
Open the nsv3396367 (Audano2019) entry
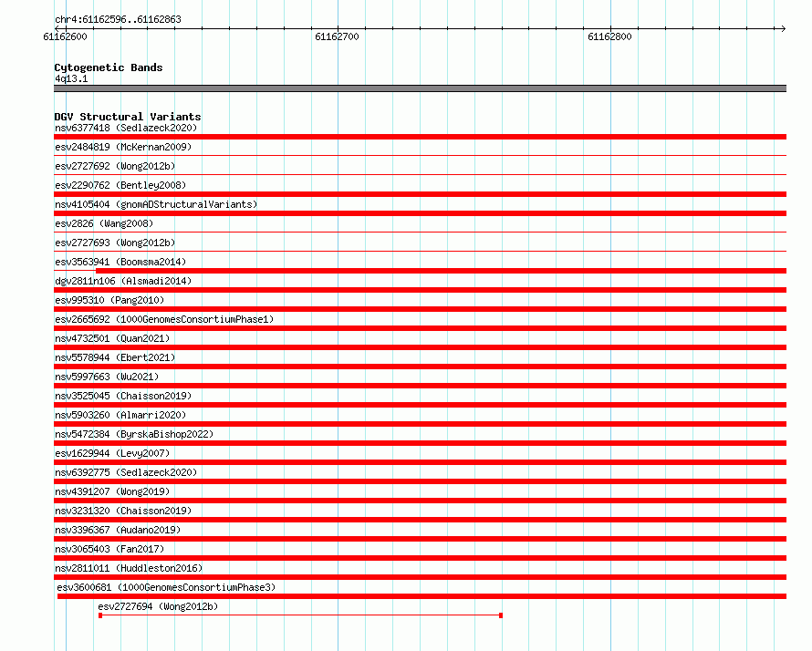pyautogui.click(x=118, y=530)
